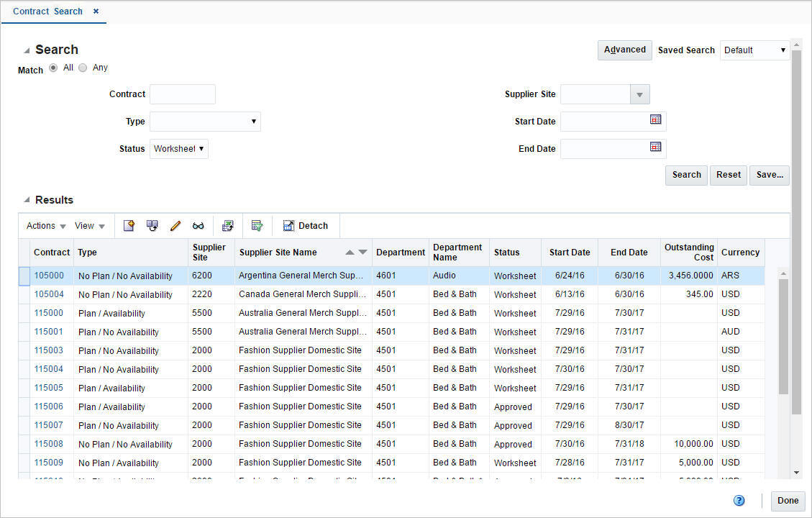Viewport: 812px width, 518px height.
Task: Click the End Date calendar icon
Action: 655,147
